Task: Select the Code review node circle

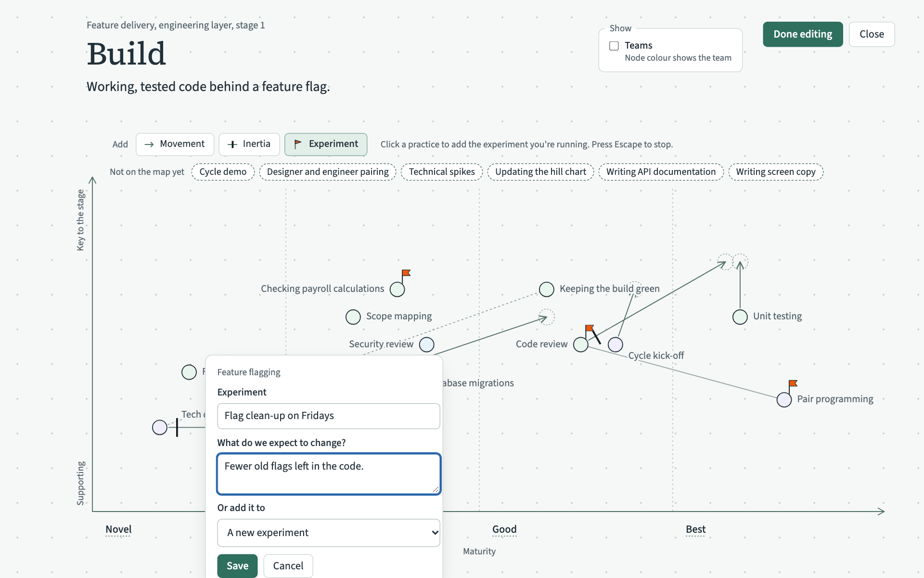Action: point(581,344)
